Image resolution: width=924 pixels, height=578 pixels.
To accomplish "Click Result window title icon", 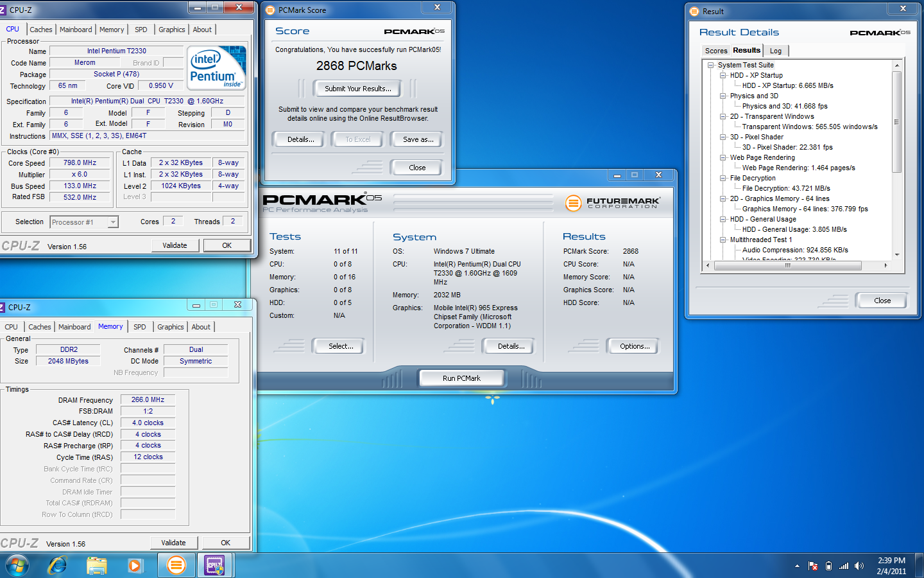I will click(694, 12).
